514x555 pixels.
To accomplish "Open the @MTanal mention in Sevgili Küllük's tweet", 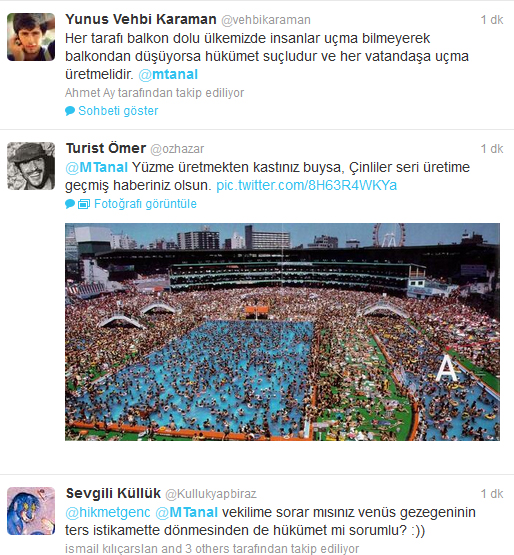I will tap(187, 512).
